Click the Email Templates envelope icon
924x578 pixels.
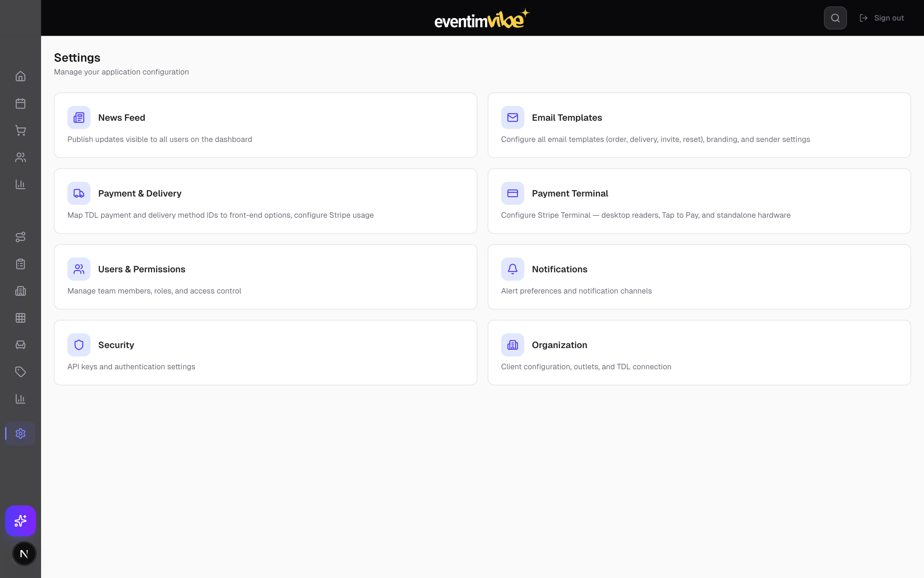(512, 118)
